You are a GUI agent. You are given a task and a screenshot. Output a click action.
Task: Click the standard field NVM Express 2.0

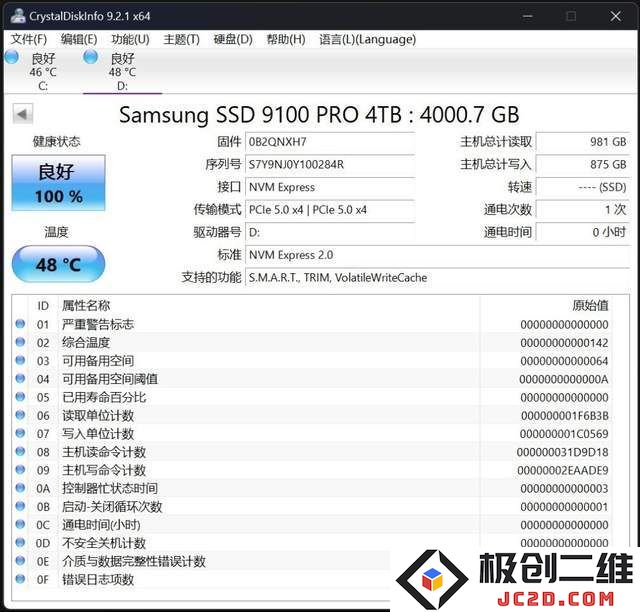[x=438, y=255]
